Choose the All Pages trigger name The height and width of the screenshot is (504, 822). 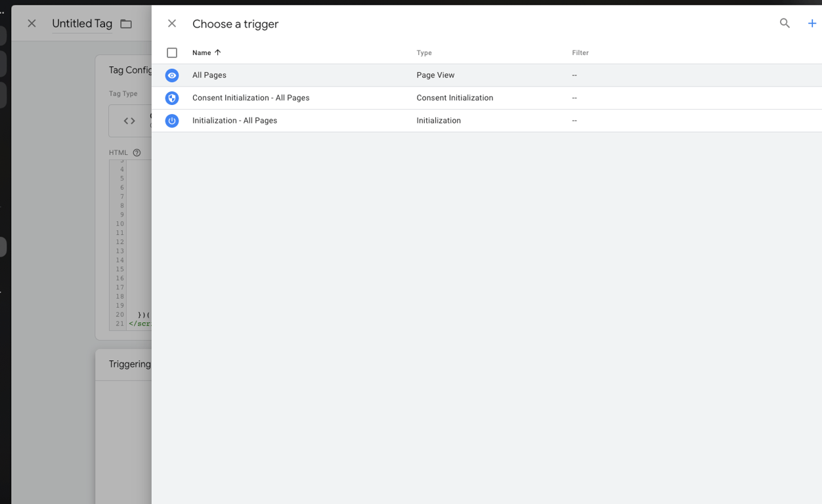(209, 75)
